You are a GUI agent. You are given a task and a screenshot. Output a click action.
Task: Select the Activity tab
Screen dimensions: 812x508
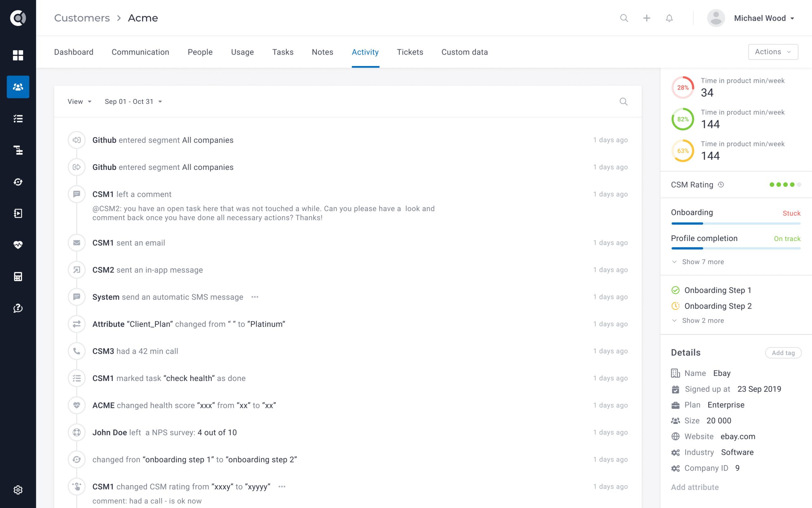365,52
